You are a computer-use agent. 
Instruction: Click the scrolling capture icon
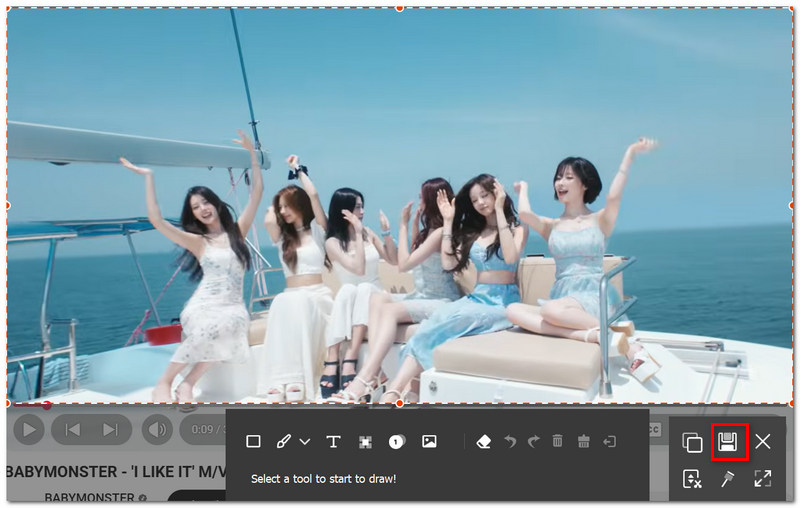[x=692, y=479]
